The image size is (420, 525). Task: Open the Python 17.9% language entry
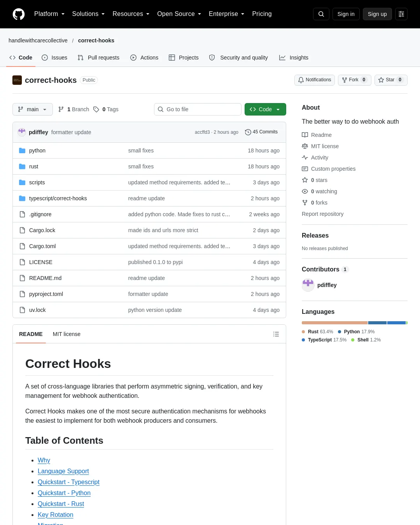point(356,332)
